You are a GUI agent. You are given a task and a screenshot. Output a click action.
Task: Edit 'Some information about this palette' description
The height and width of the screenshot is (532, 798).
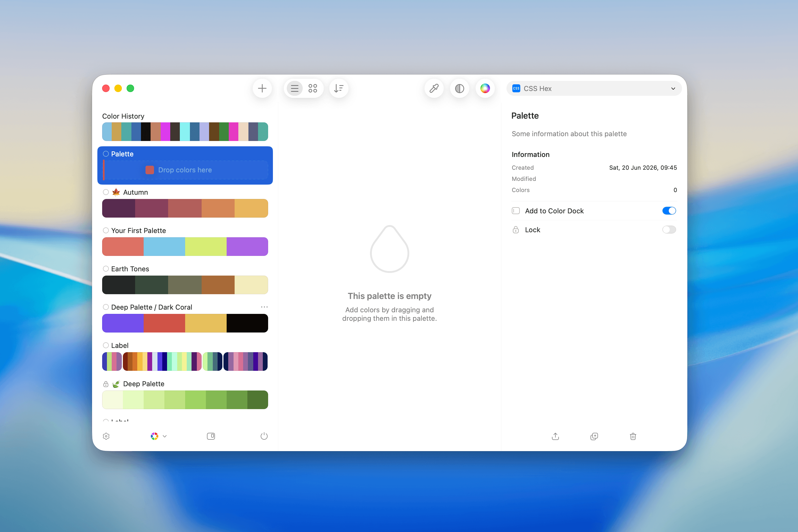click(569, 134)
